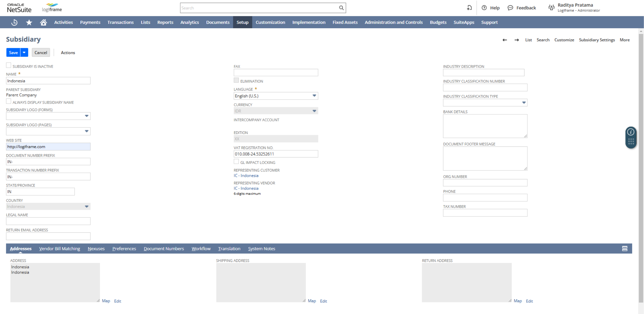Click the NetSuite home icon
Image resolution: width=644 pixels, height=314 pixels.
(43, 22)
